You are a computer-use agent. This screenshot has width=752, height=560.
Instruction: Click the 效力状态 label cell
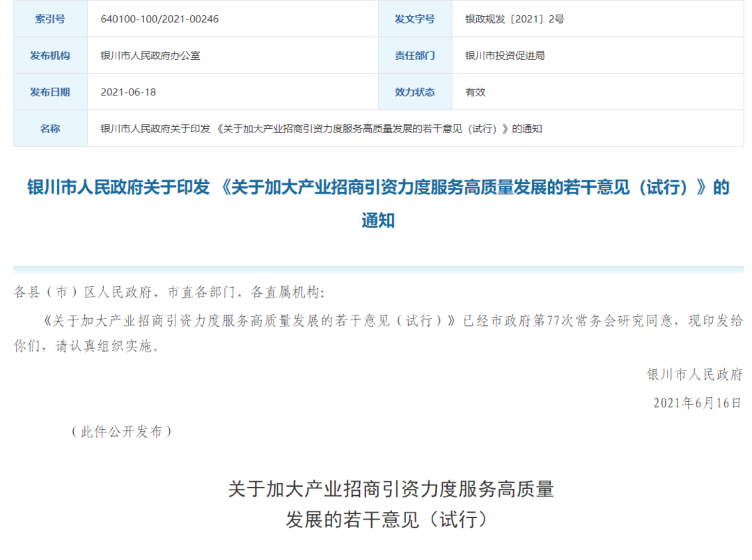414,92
